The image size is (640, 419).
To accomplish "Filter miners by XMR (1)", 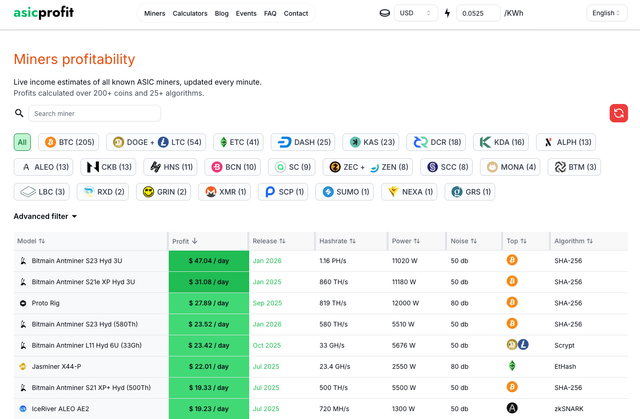I will tap(224, 192).
